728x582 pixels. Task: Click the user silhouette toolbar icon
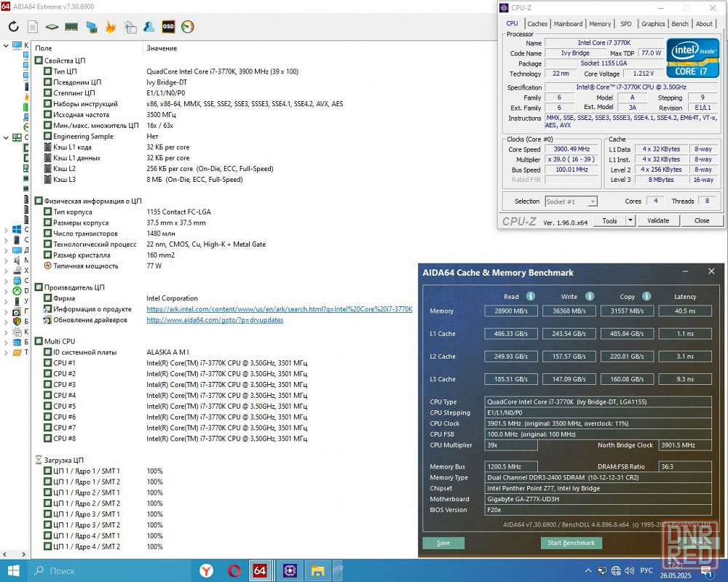pyautogui.click(x=149, y=26)
